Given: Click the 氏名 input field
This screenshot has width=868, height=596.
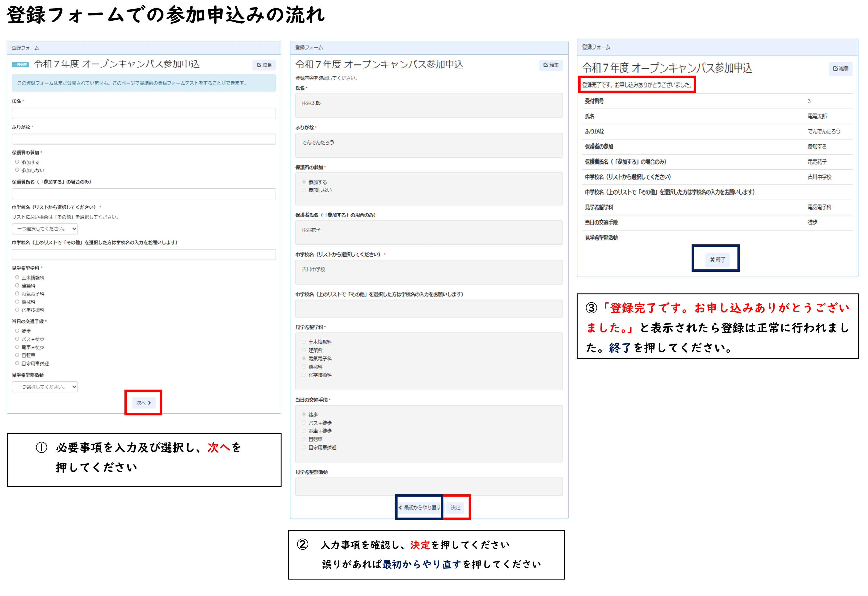Looking at the screenshot, I should tap(143, 114).
